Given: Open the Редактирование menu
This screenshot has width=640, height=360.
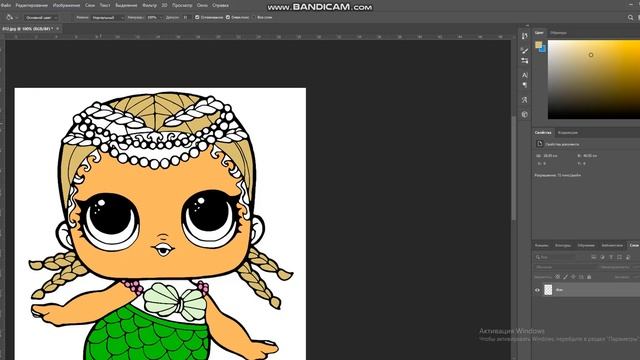Looking at the screenshot, I should (32, 5).
